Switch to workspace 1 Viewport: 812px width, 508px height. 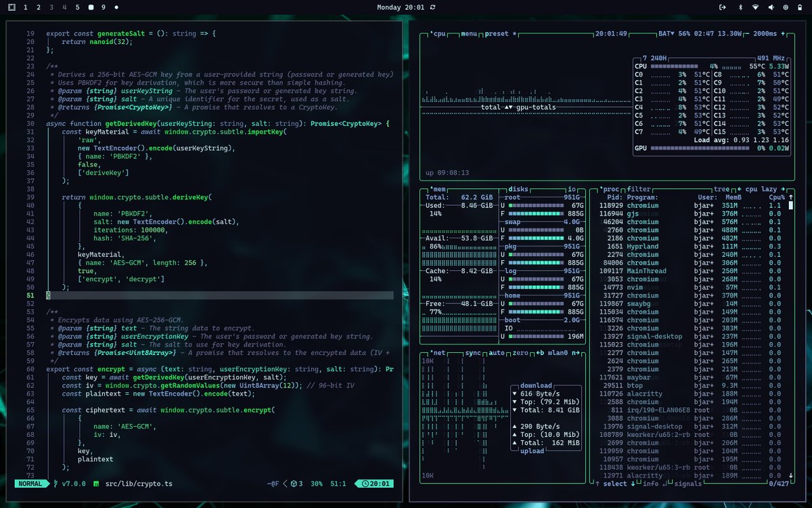[x=26, y=7]
